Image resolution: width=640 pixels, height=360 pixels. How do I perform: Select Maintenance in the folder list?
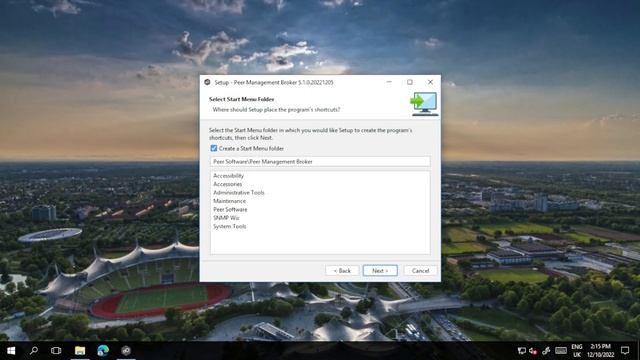pyautogui.click(x=229, y=201)
